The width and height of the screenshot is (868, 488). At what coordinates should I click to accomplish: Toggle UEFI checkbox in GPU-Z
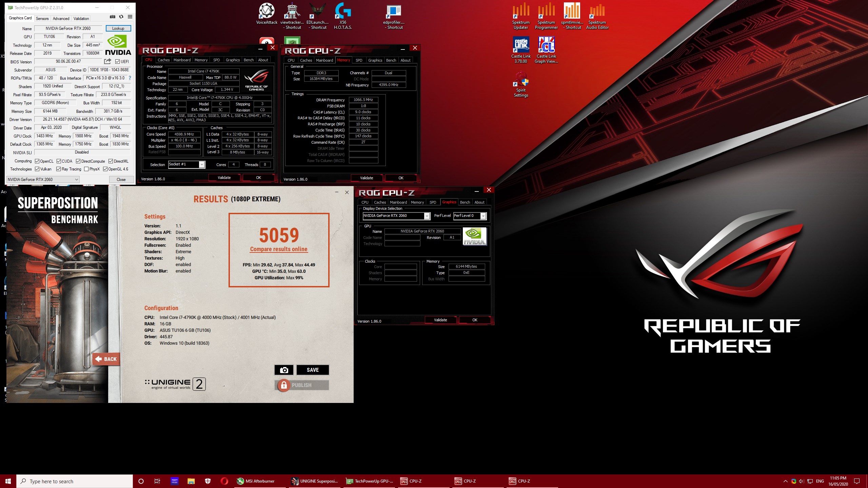(x=117, y=62)
